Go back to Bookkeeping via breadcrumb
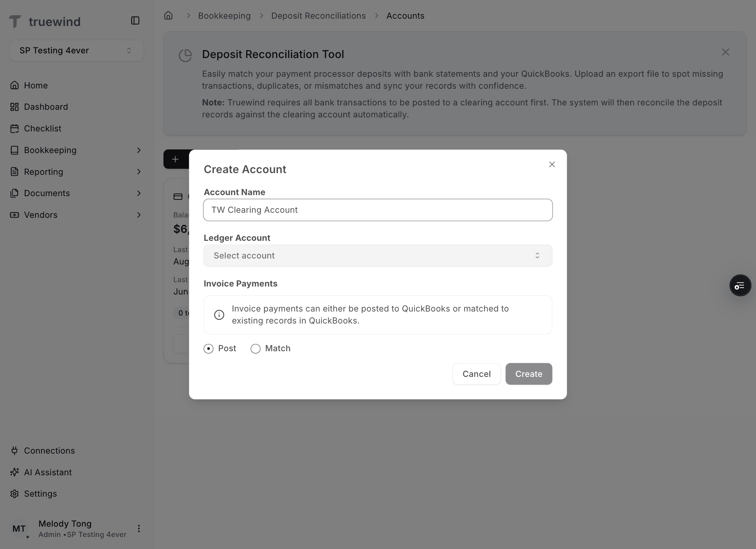This screenshot has width=756, height=549. (x=224, y=15)
